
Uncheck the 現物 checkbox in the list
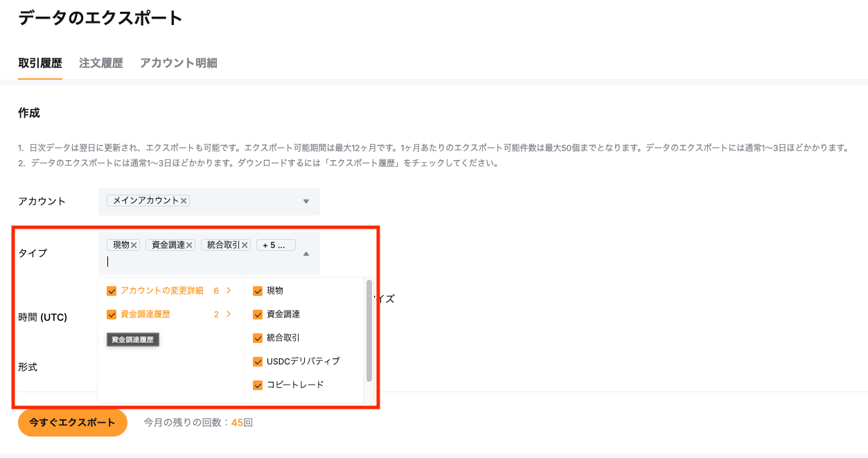coord(258,291)
